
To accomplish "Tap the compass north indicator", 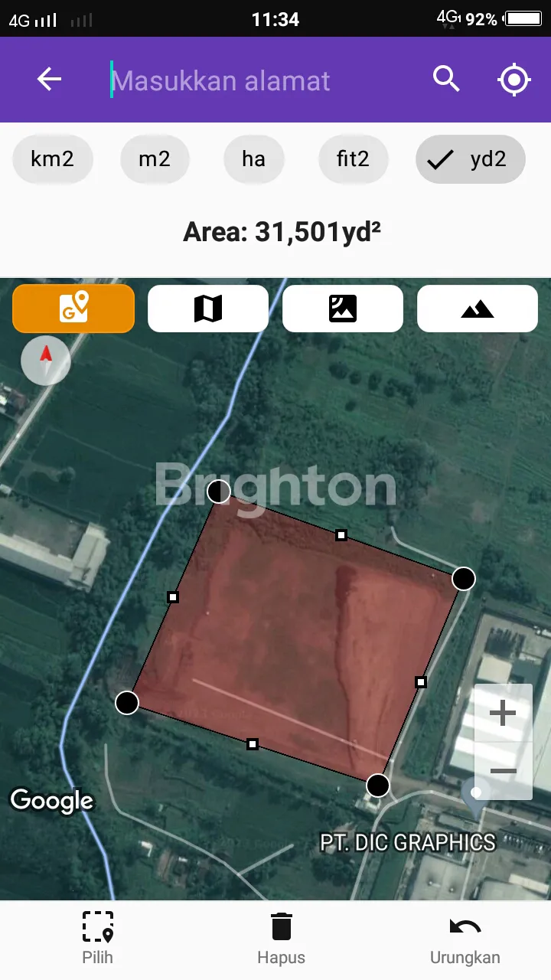I will (46, 360).
